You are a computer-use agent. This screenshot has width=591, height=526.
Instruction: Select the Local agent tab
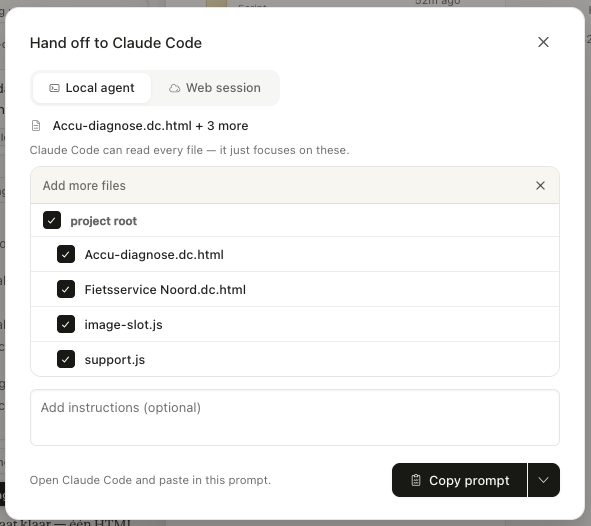pos(92,88)
